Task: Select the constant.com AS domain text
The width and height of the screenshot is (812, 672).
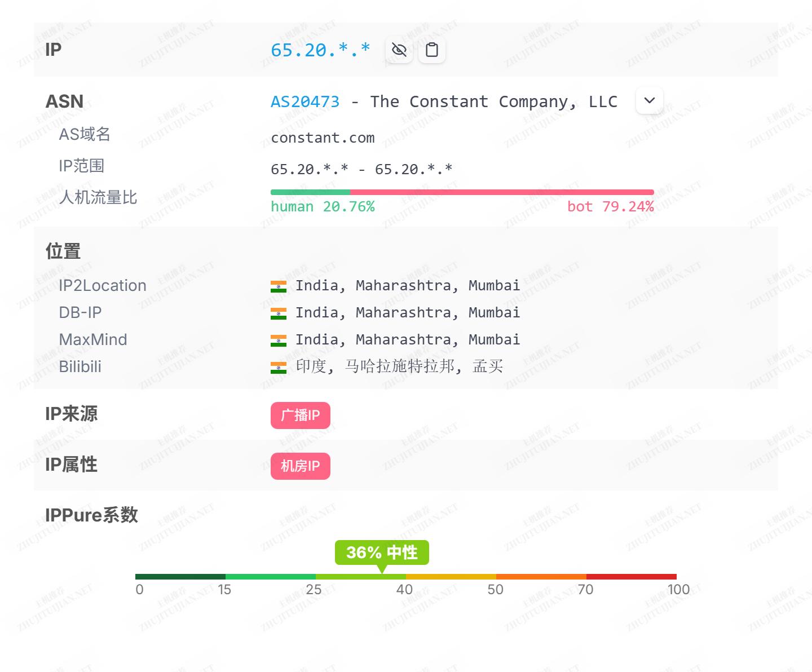Action: [323, 138]
